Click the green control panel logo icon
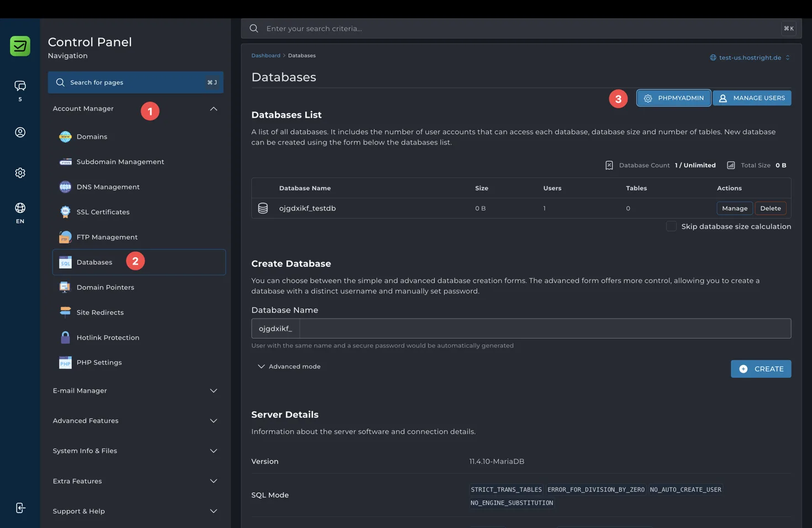Screen dimensions: 812x528 [x=20, y=46]
